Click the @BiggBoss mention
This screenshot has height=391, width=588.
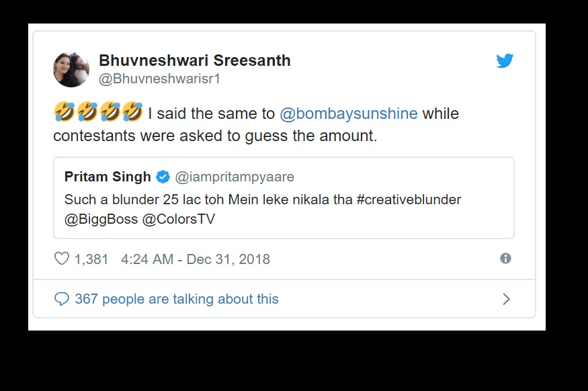click(x=101, y=220)
